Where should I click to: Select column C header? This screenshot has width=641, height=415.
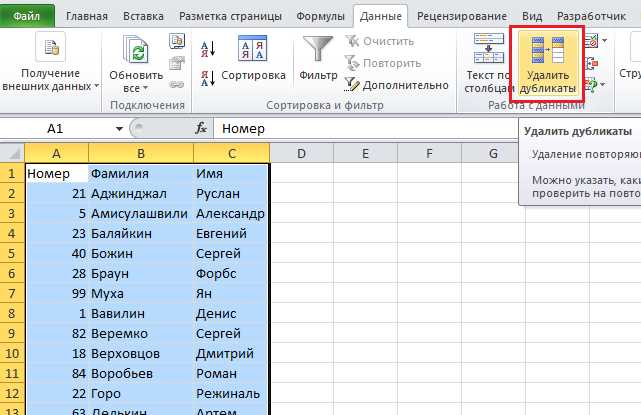point(232,153)
